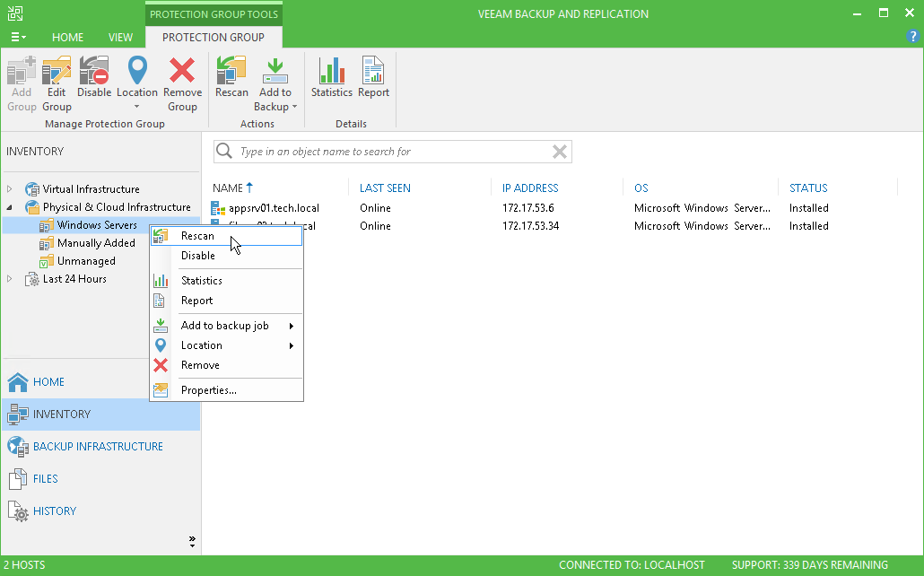
Task: Click the 2 HOSTS status bar text
Action: (x=24, y=565)
